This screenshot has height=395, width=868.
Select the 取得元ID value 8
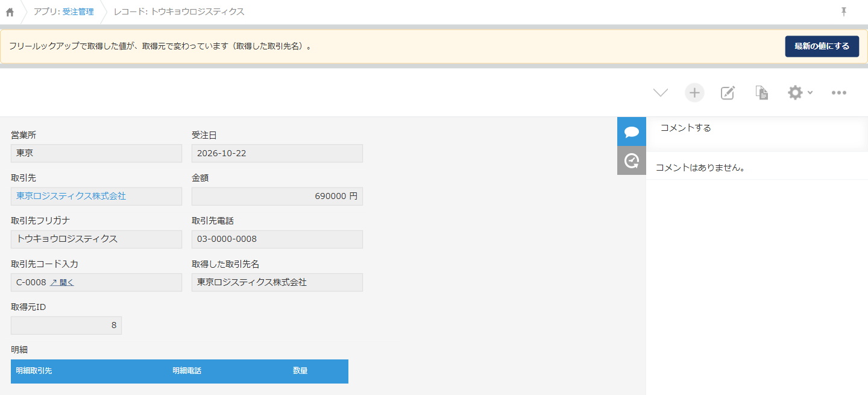pos(66,325)
